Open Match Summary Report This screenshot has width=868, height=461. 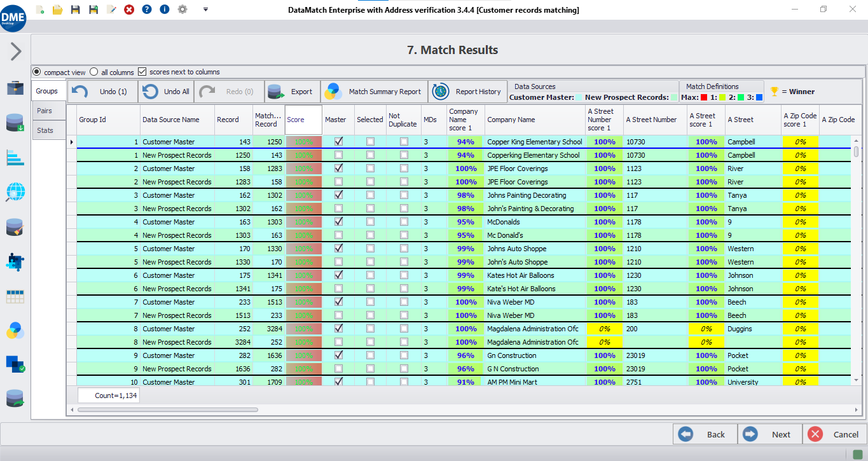[374, 92]
